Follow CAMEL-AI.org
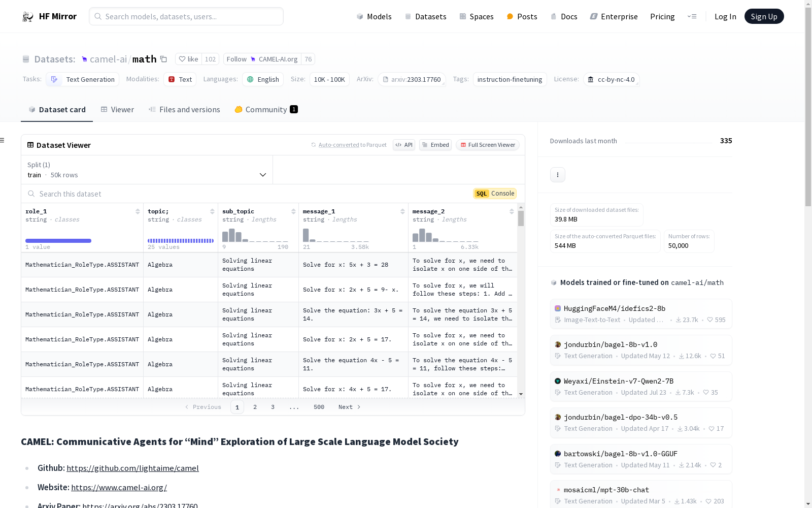The width and height of the screenshot is (812, 508). point(262,59)
